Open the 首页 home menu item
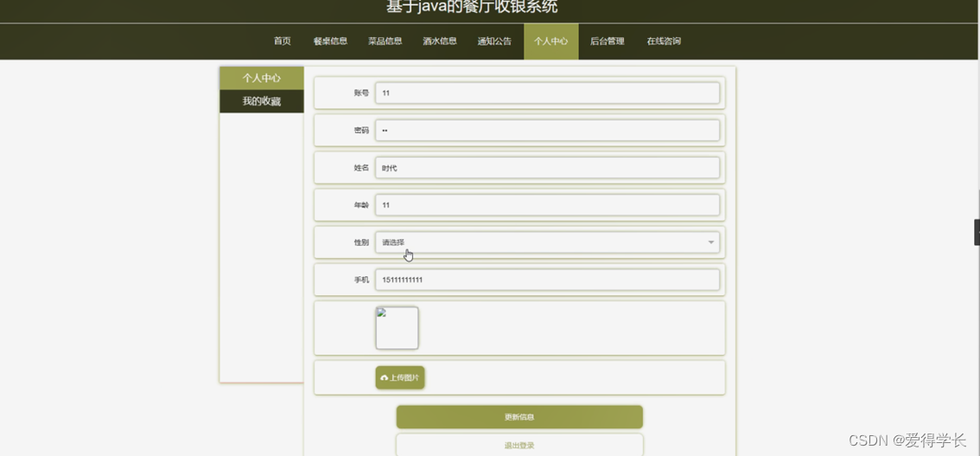Screen dimensions: 980x456 (282, 41)
